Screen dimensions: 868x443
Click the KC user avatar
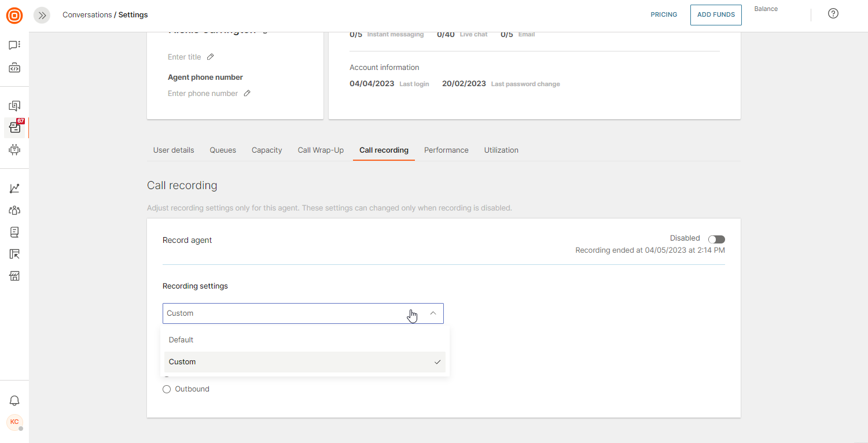coord(14,422)
